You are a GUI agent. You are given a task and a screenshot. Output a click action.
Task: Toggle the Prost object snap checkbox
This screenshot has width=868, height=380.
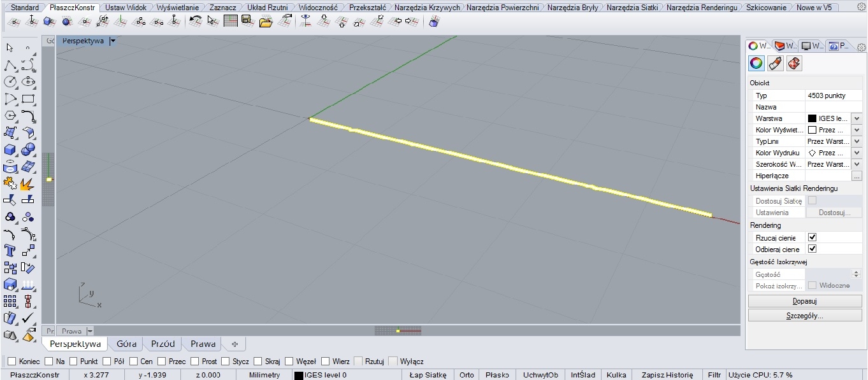pos(194,362)
